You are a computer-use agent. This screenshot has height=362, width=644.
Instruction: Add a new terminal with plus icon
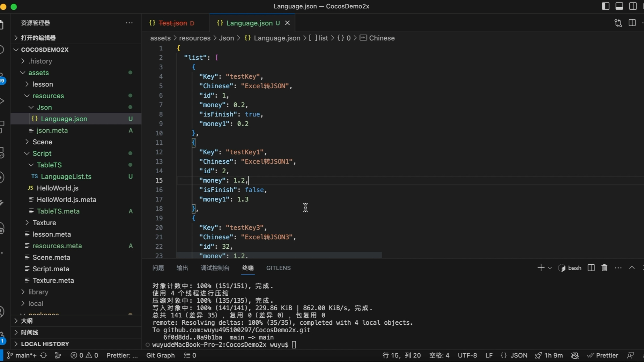(x=541, y=268)
